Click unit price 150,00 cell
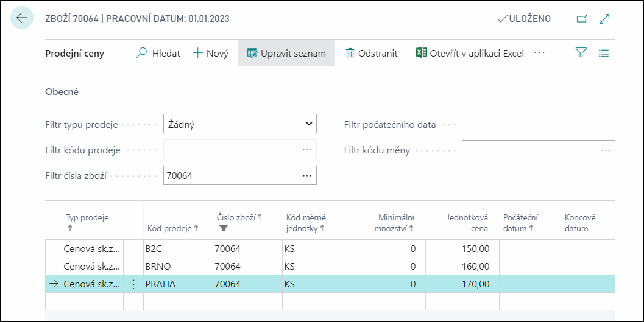This screenshot has height=322, width=644. (462, 248)
